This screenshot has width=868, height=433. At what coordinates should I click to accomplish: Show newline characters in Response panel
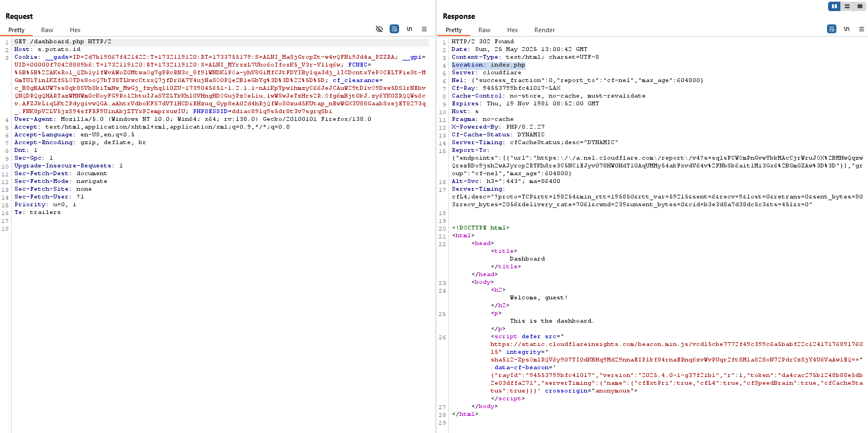(x=846, y=29)
